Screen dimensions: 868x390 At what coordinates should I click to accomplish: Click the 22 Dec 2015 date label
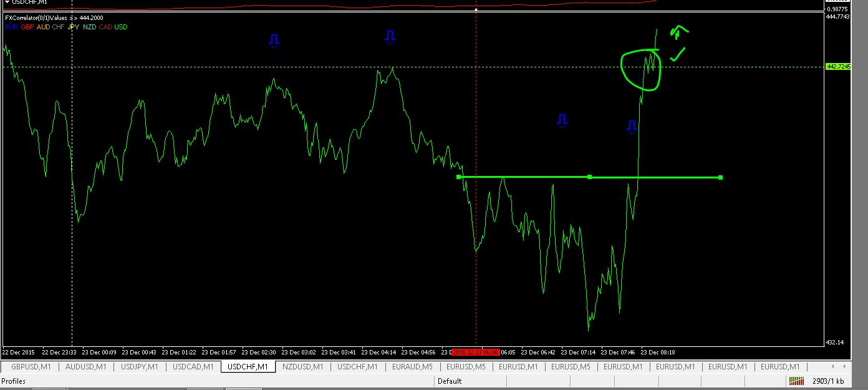(20, 352)
